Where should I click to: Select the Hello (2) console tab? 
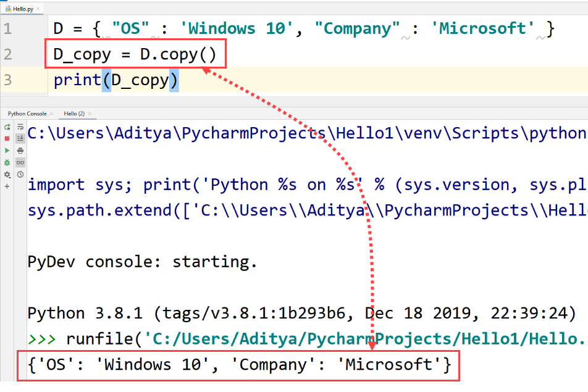tap(74, 114)
